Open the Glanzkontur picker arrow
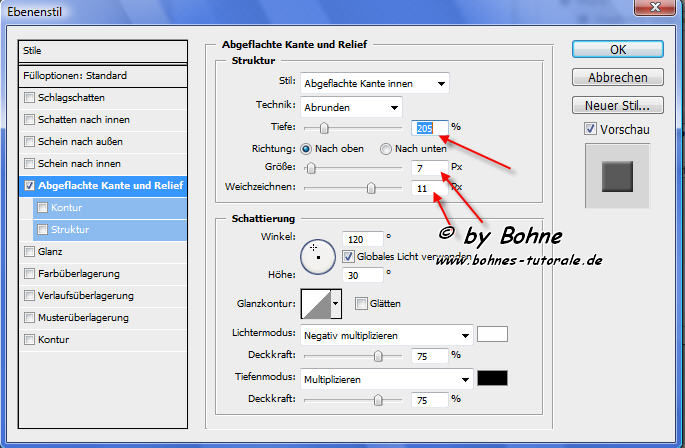685x448 pixels. point(336,304)
